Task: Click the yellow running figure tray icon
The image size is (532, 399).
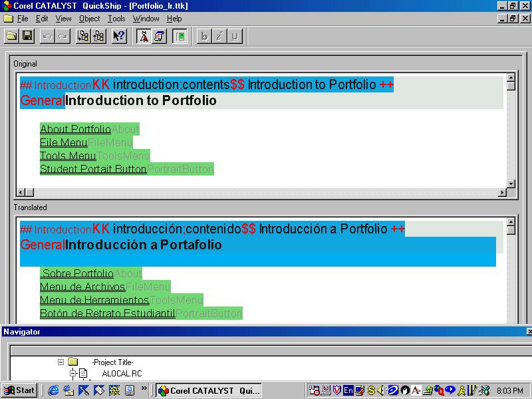Action: click(x=462, y=390)
